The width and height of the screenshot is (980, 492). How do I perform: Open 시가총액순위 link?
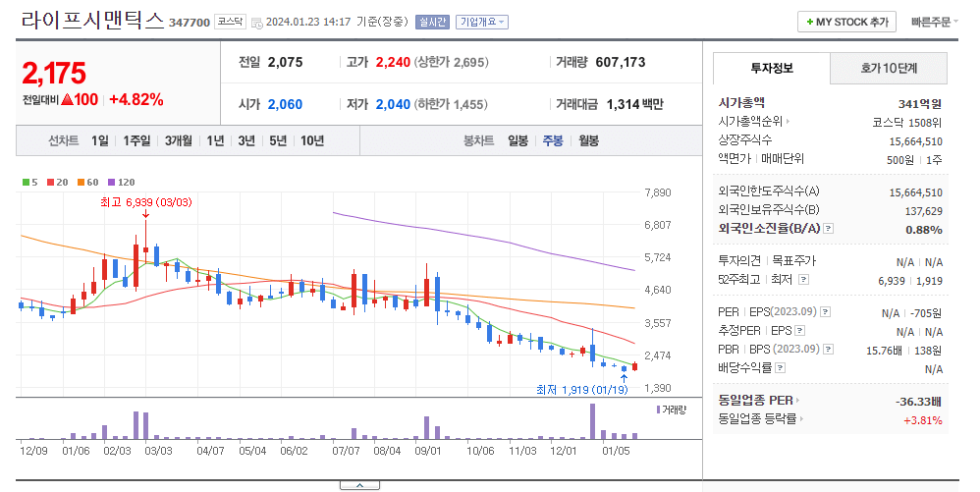754,121
